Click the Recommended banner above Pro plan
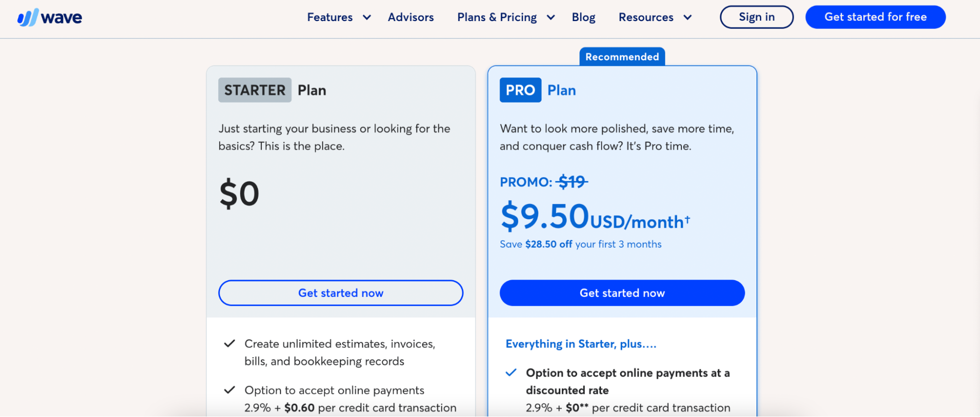Viewport: 980px width, 417px height. coord(622,56)
